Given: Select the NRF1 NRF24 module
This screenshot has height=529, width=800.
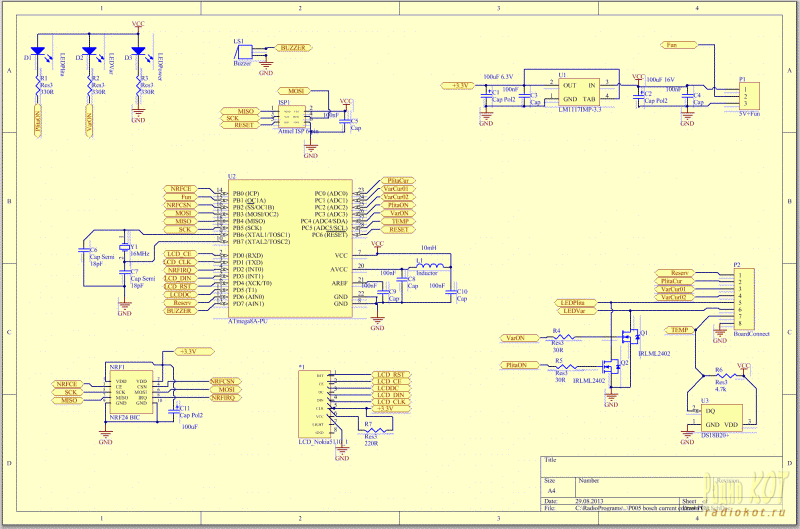Looking at the screenshot, I should click(131, 392).
